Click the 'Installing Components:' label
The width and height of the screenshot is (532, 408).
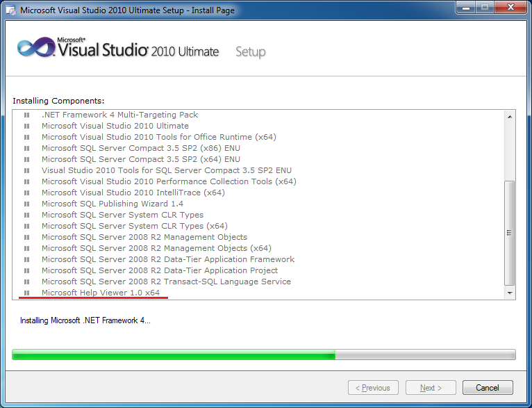(58, 101)
